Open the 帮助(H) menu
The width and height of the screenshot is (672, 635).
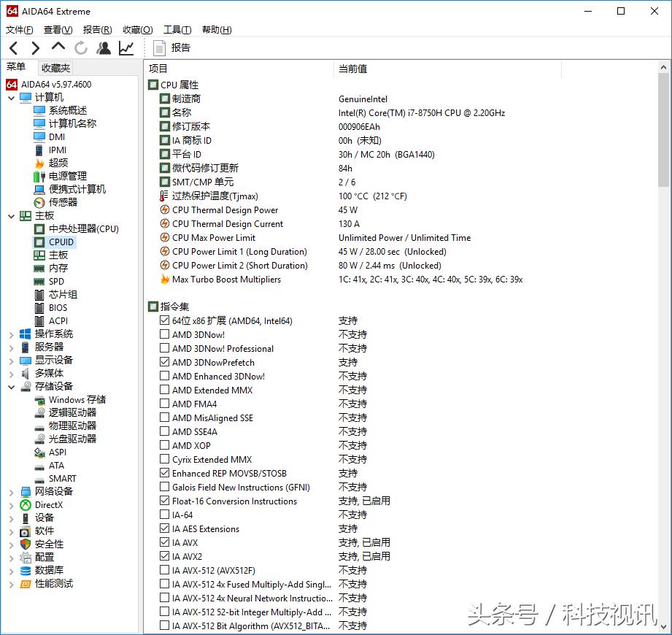click(x=217, y=30)
